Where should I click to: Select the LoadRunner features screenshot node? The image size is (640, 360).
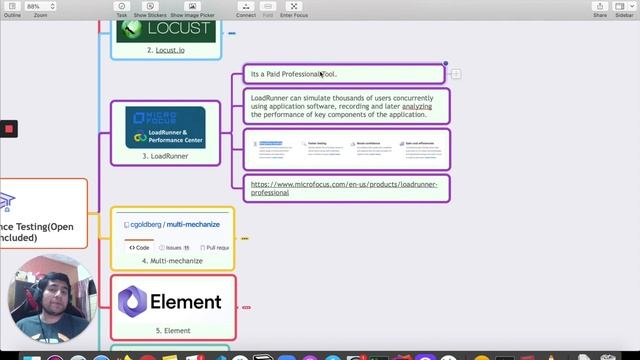click(347, 149)
